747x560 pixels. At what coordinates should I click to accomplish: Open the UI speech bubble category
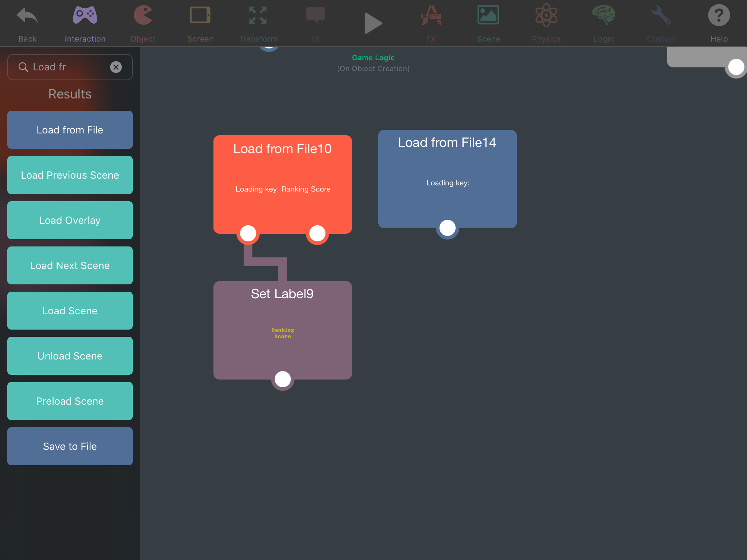[316, 16]
